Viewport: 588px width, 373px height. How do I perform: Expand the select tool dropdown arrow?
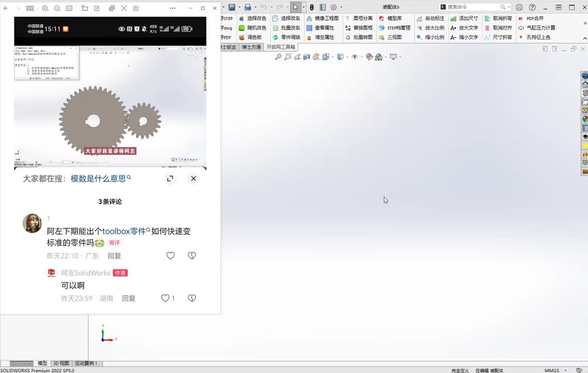(x=303, y=7)
